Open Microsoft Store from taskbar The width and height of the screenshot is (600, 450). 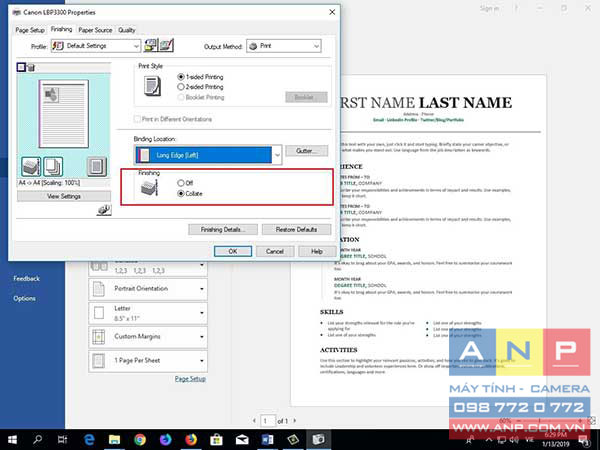click(x=216, y=440)
